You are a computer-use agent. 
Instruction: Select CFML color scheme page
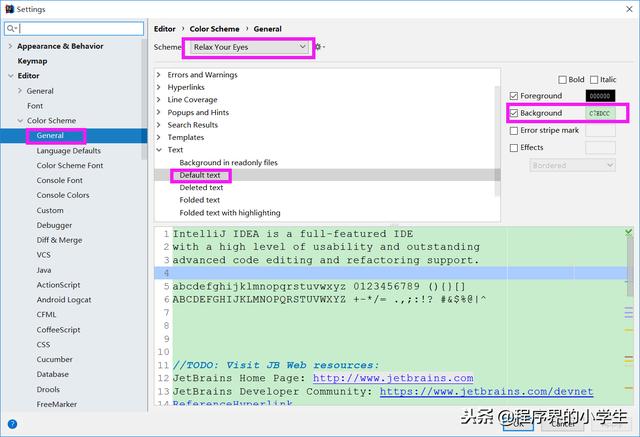pyautogui.click(x=47, y=315)
